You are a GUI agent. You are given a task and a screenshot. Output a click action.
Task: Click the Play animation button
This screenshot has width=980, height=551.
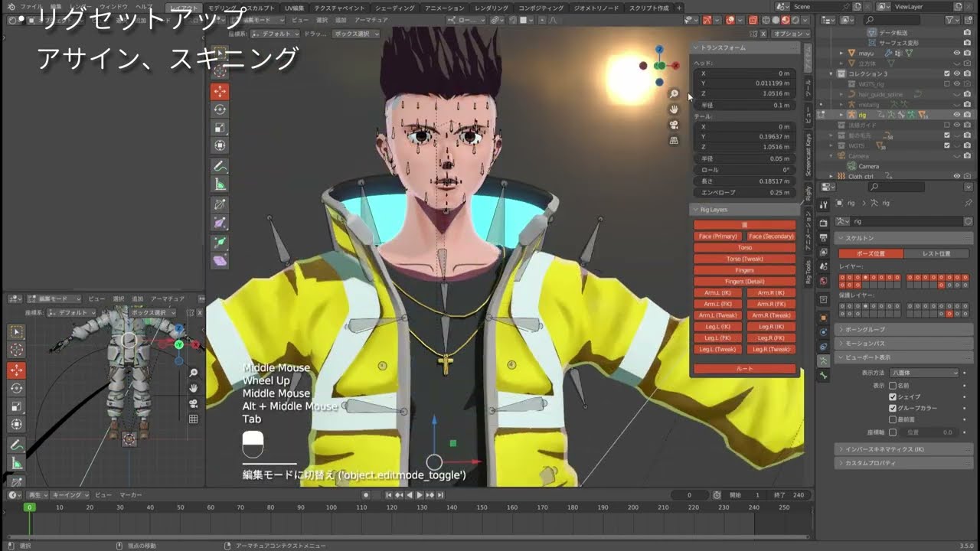coord(420,495)
